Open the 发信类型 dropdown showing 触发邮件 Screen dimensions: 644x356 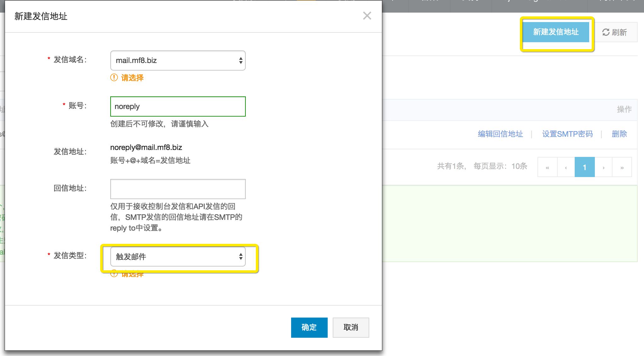point(178,256)
